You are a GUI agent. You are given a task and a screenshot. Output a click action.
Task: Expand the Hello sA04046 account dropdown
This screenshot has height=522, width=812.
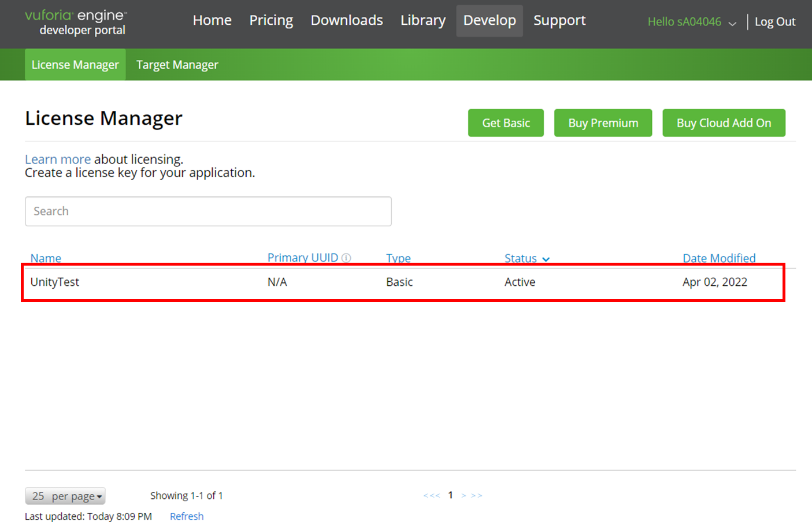(x=692, y=22)
